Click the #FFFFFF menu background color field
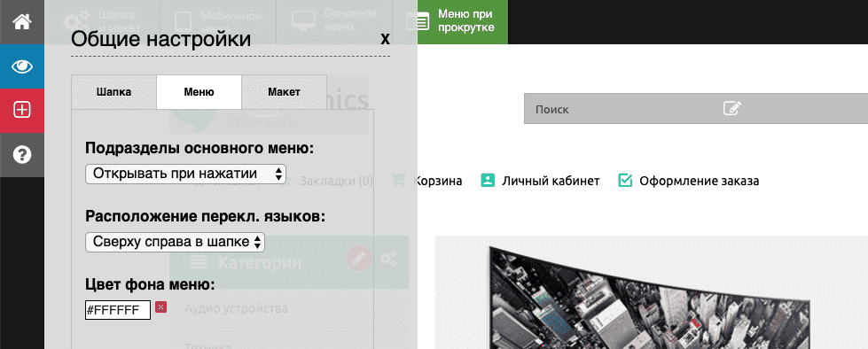The width and height of the screenshot is (868, 349). [x=118, y=310]
